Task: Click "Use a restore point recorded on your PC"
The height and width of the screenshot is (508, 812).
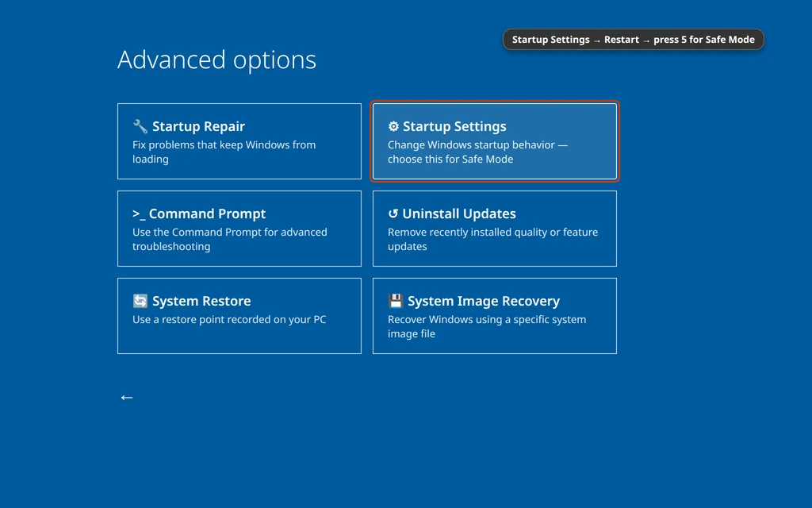Action: click(x=229, y=319)
